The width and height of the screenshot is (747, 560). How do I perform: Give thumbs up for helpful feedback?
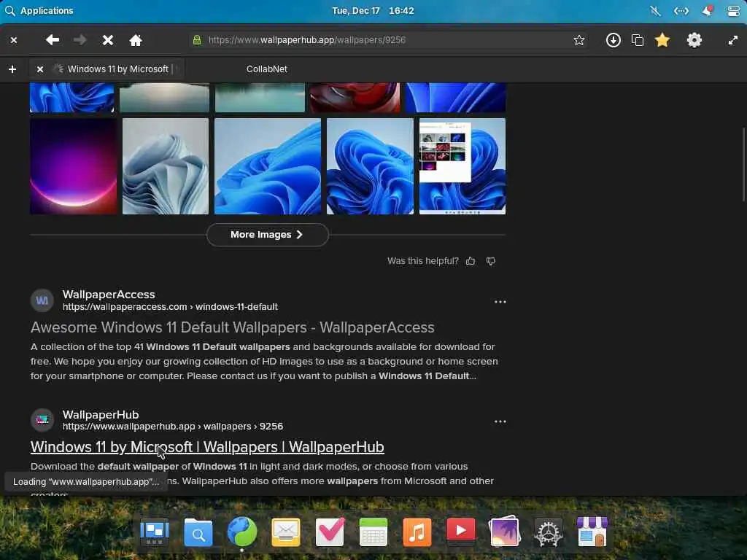tap(471, 261)
